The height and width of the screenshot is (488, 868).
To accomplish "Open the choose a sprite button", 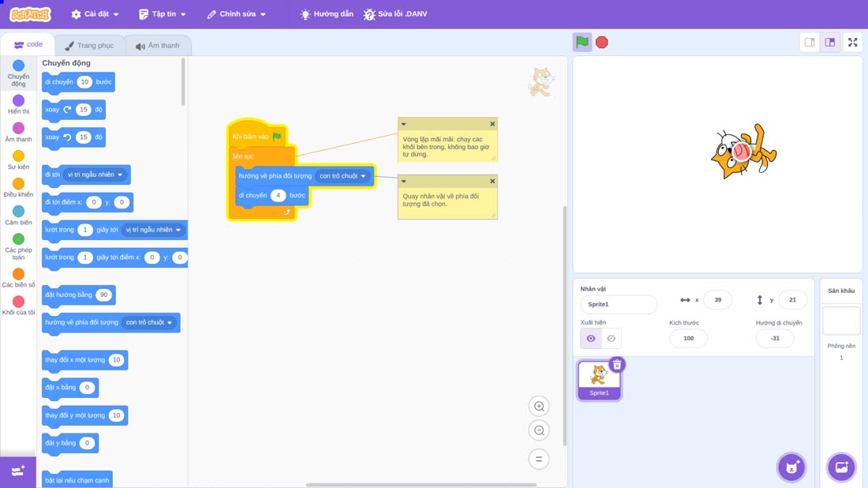I will [791, 467].
